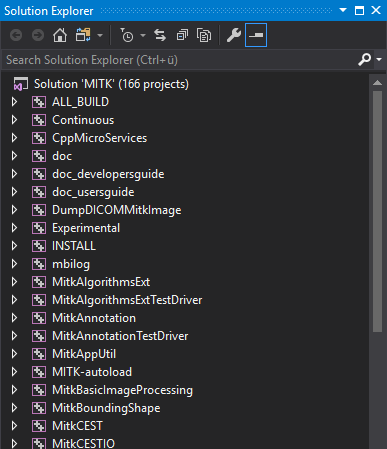Select Solution 'MITK' root node
This screenshot has height=449, width=387.
[111, 84]
